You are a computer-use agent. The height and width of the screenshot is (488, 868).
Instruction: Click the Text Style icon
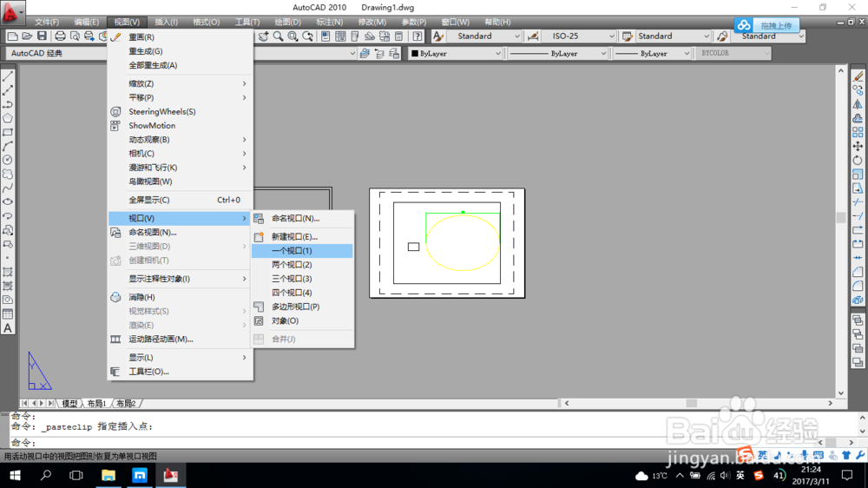click(x=437, y=36)
